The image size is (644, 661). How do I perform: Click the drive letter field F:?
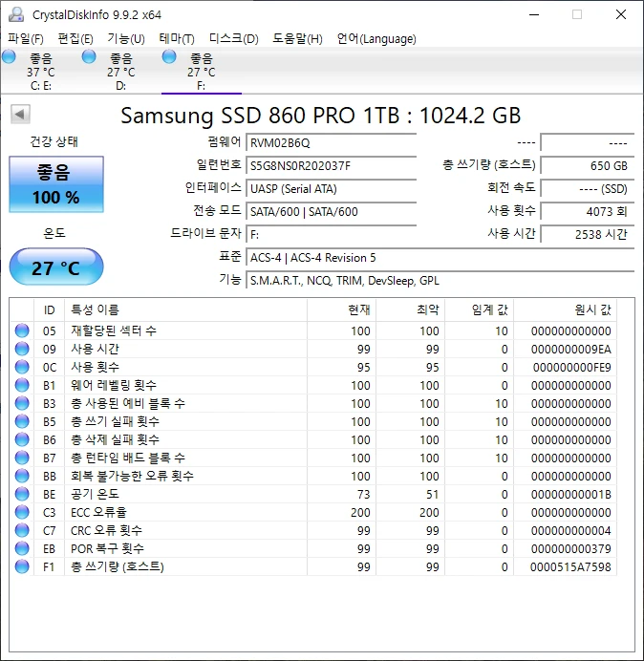(331, 234)
